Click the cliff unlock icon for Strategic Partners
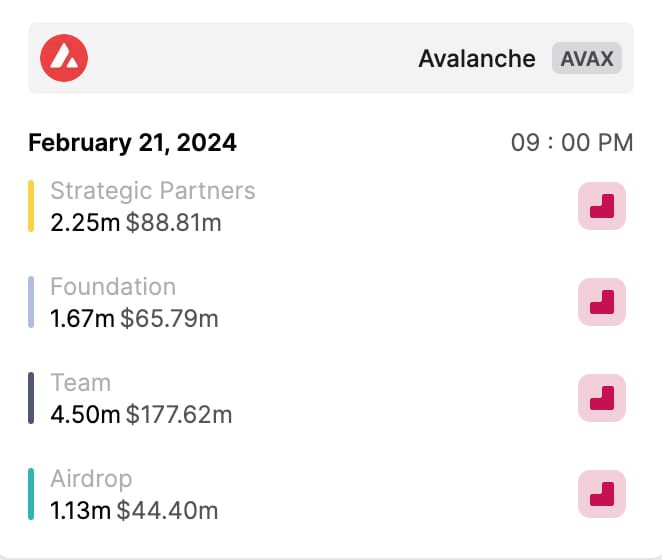Viewport: 662px width, 560px height. [602, 206]
